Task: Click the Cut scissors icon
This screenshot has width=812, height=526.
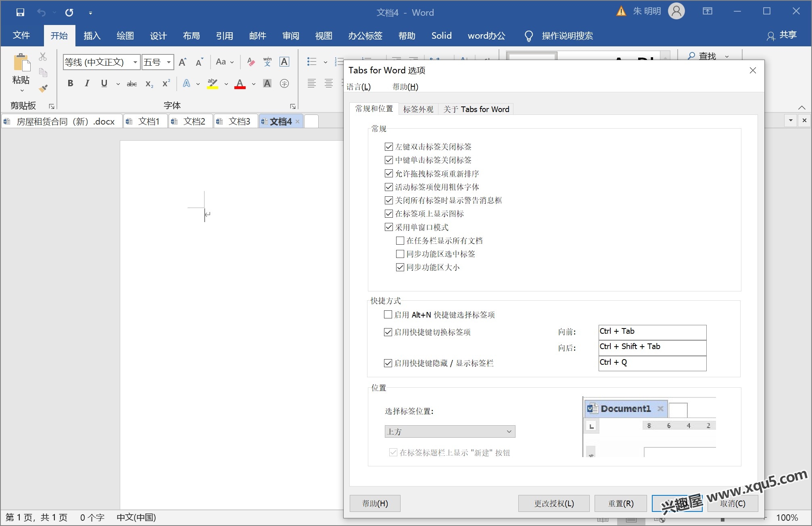Action: click(43, 56)
